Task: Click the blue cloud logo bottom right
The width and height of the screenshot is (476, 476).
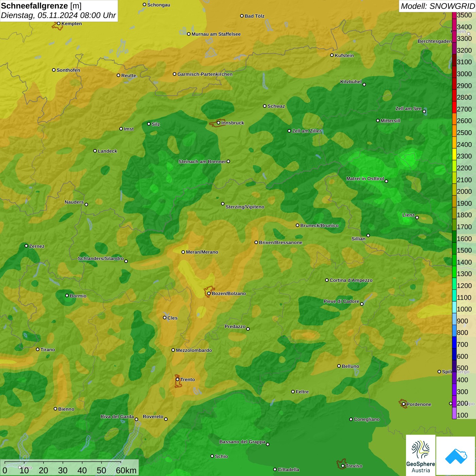Action: click(x=456, y=455)
